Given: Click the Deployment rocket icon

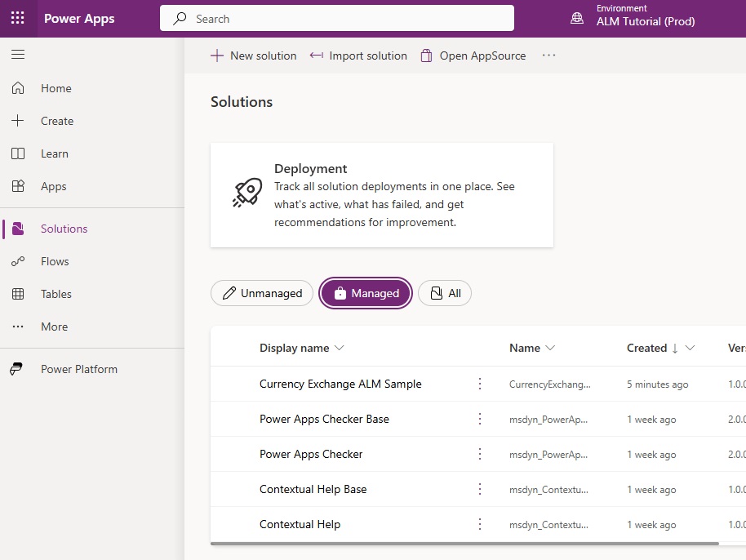Looking at the screenshot, I should tap(247, 192).
